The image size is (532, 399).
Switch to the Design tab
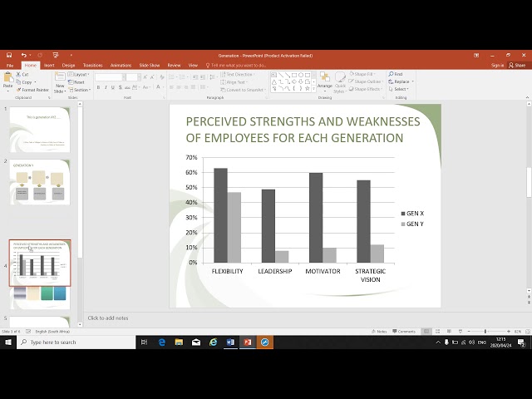pos(68,65)
